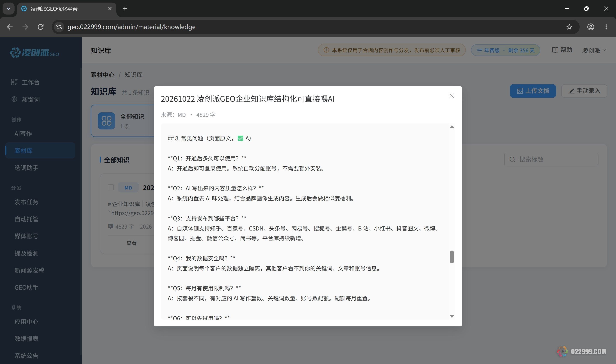Close the knowledge document dialog
This screenshot has height=364, width=616.
[452, 96]
